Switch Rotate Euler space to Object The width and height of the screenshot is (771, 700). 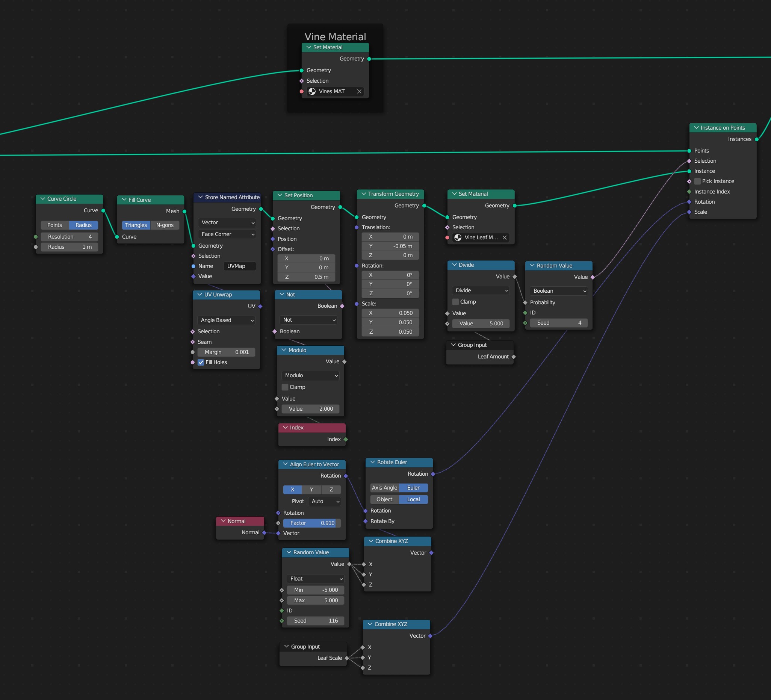384,500
